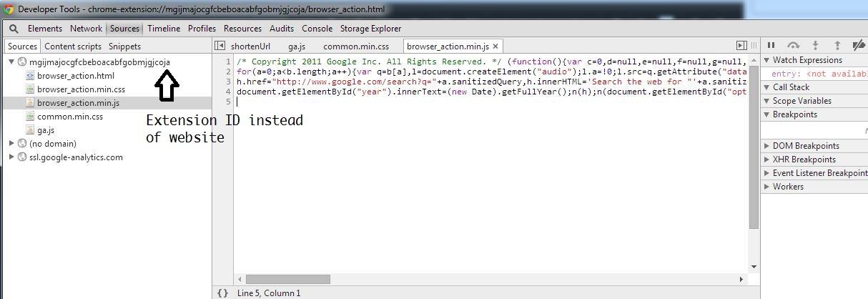Collapse the Breakpoints section
Image resolution: width=868 pixels, height=299 pixels.
point(766,114)
